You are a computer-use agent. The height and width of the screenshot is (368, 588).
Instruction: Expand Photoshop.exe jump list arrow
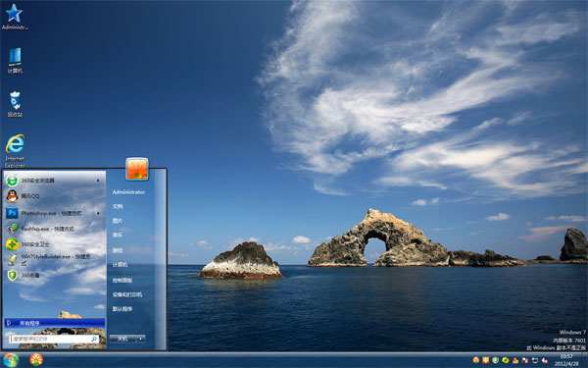click(x=98, y=213)
